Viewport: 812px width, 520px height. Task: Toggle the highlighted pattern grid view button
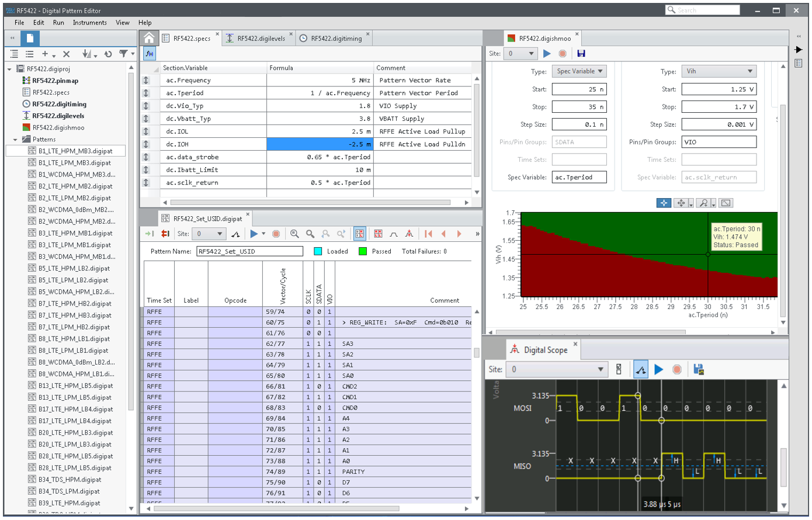(x=359, y=234)
